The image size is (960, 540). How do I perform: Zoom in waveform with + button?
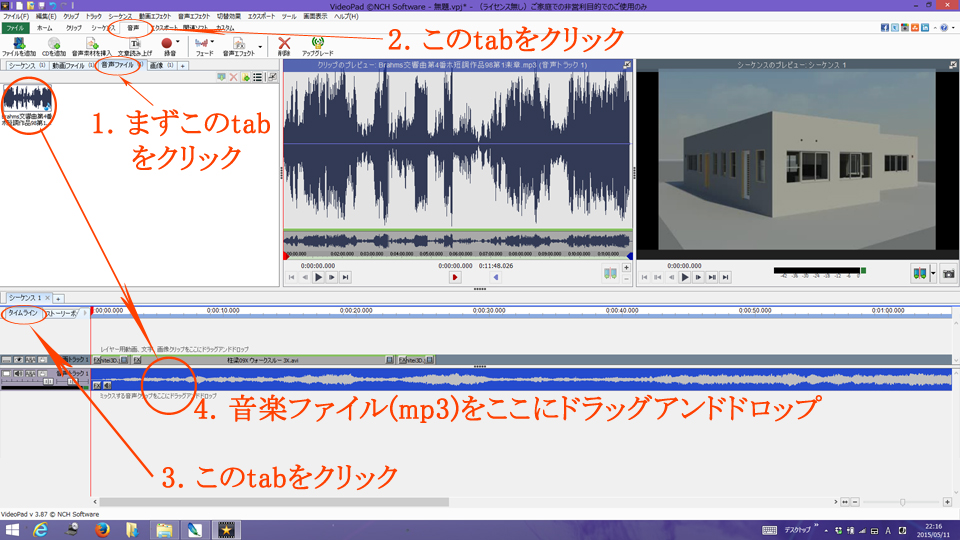[x=626, y=268]
